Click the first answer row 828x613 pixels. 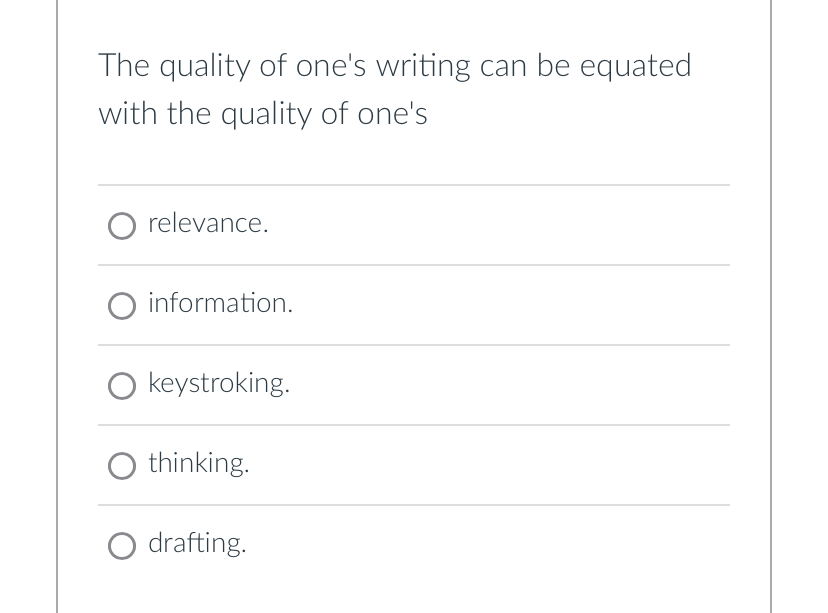point(414,224)
